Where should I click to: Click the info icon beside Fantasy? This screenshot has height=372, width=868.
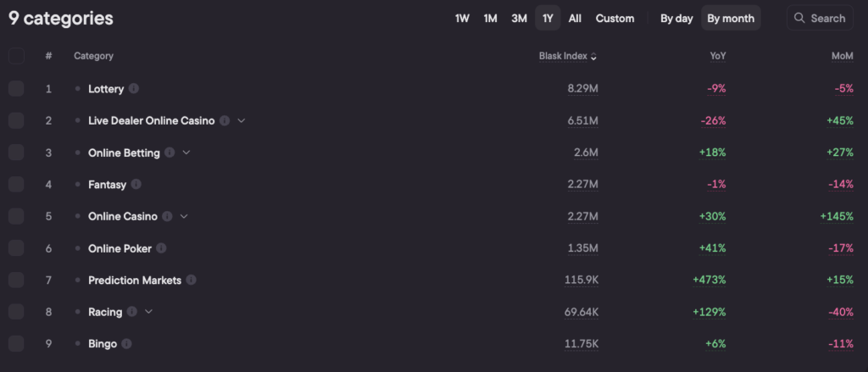pos(136,185)
